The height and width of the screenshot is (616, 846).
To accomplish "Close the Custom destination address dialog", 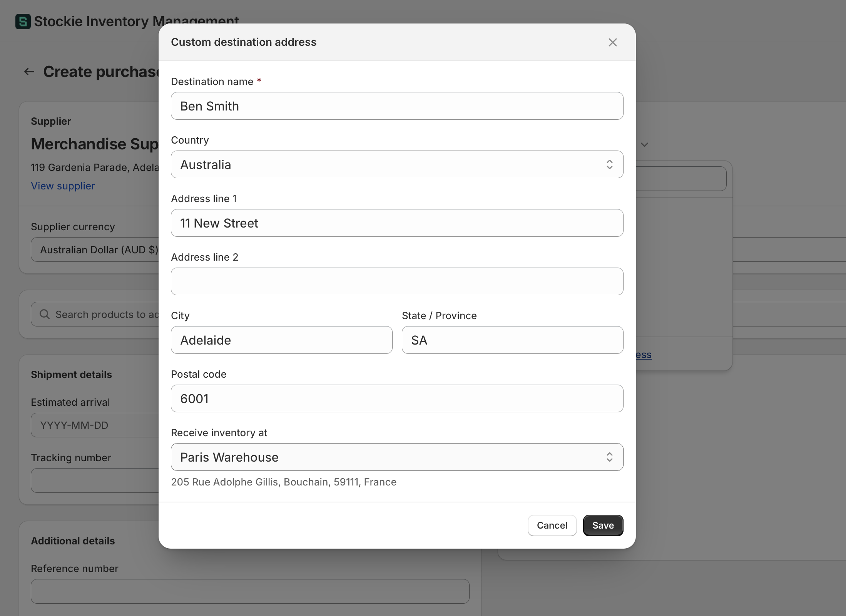I will click(612, 42).
